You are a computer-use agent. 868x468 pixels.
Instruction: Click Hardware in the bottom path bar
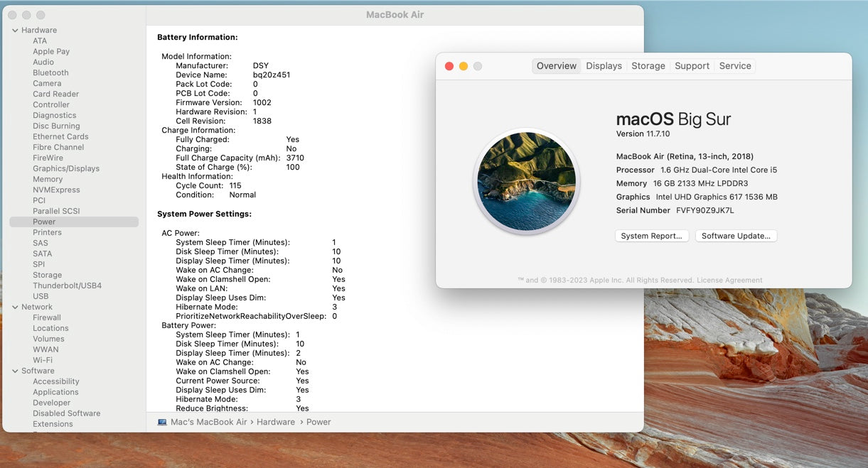276,422
